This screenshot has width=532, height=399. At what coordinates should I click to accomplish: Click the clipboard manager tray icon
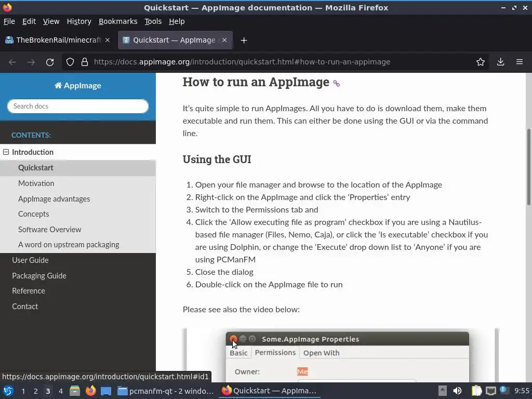pos(476,391)
